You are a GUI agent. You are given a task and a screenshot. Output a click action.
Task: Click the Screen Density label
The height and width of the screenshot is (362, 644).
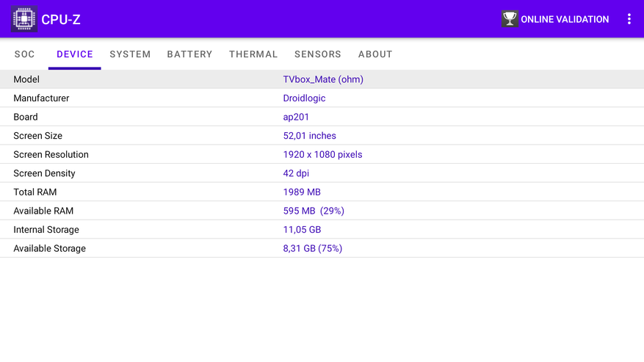point(44,173)
